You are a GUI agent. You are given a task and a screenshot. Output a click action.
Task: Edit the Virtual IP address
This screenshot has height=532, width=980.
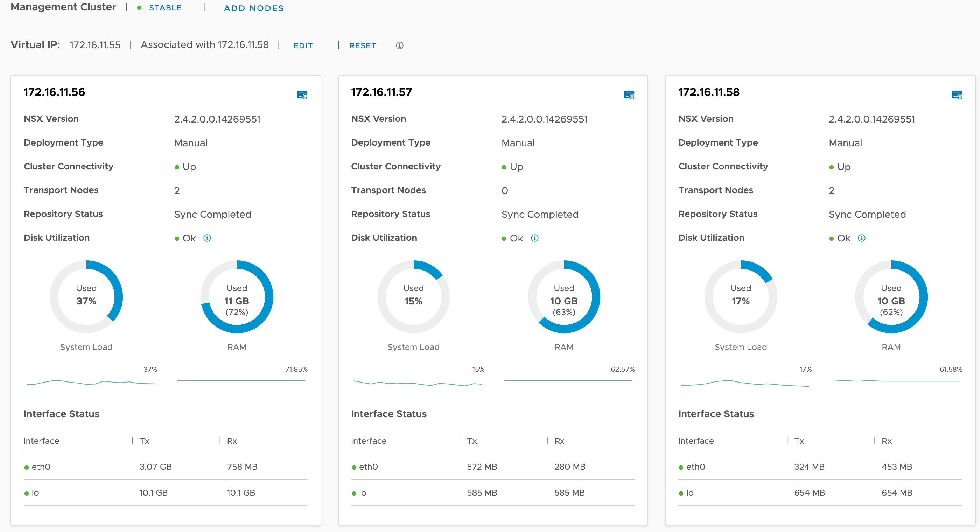tap(303, 45)
